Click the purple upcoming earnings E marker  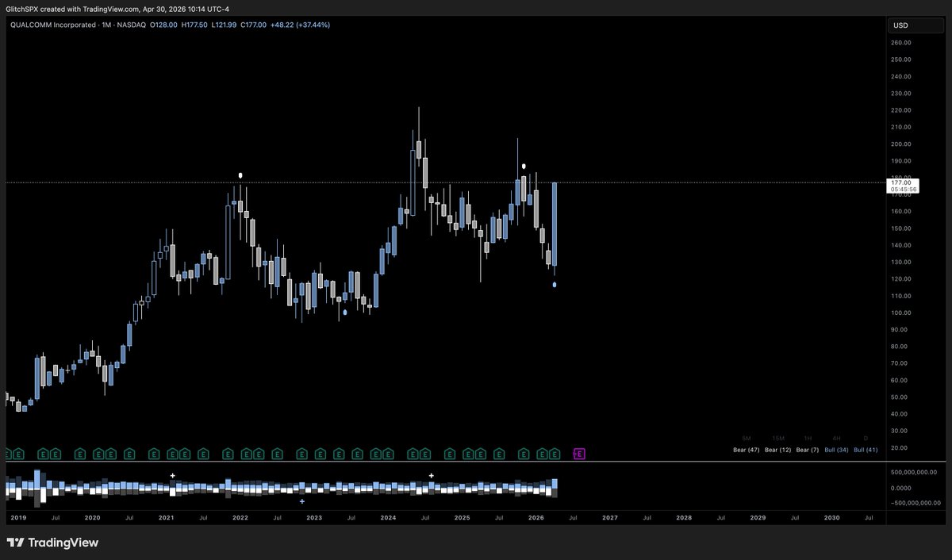(578, 454)
